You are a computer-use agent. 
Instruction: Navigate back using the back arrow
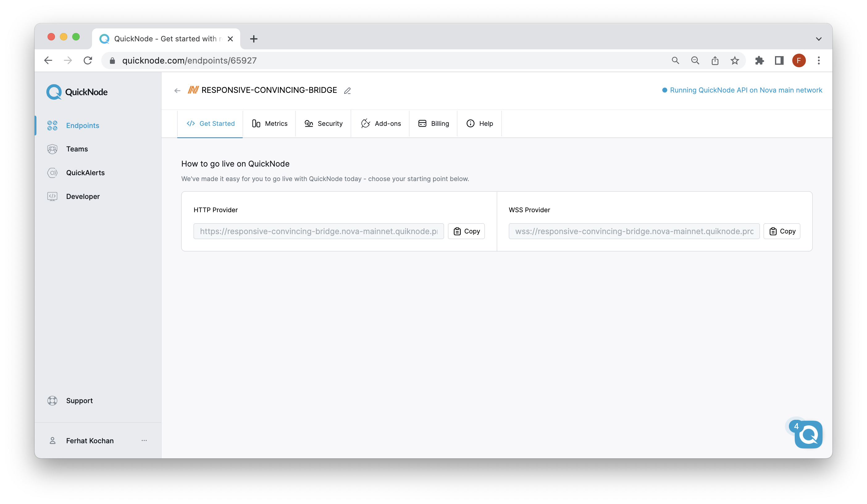[48, 60]
